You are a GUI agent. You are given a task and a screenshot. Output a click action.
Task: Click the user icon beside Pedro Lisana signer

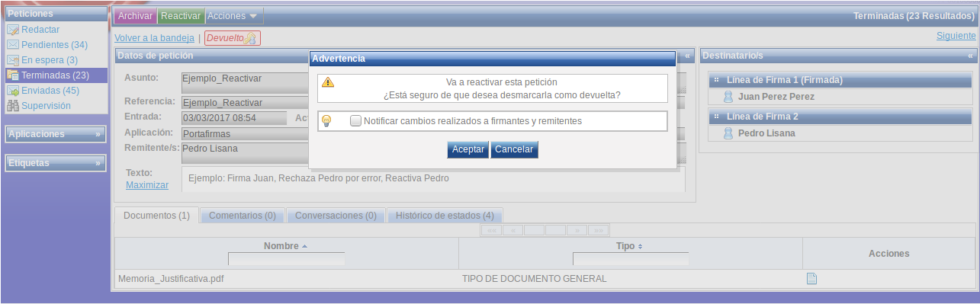[x=728, y=133]
